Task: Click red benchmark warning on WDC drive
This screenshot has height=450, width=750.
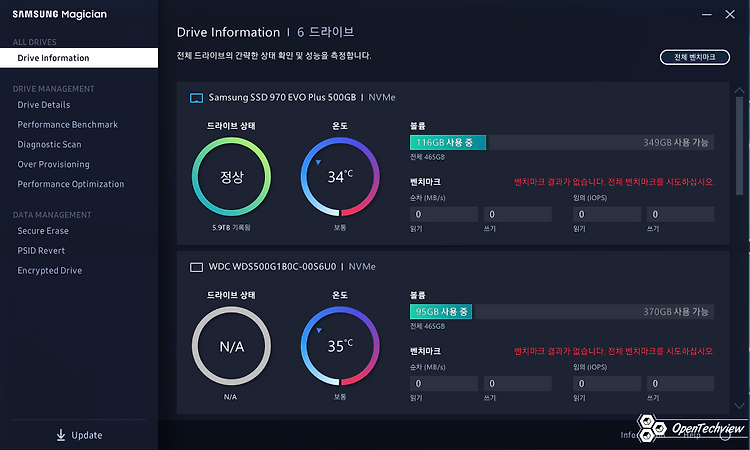Action: click(x=614, y=351)
